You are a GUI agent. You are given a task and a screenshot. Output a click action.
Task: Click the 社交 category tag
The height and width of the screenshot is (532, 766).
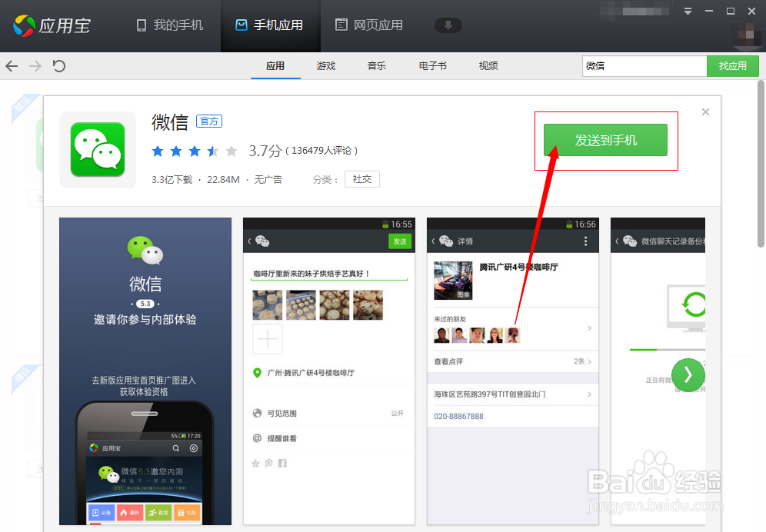[362, 179]
